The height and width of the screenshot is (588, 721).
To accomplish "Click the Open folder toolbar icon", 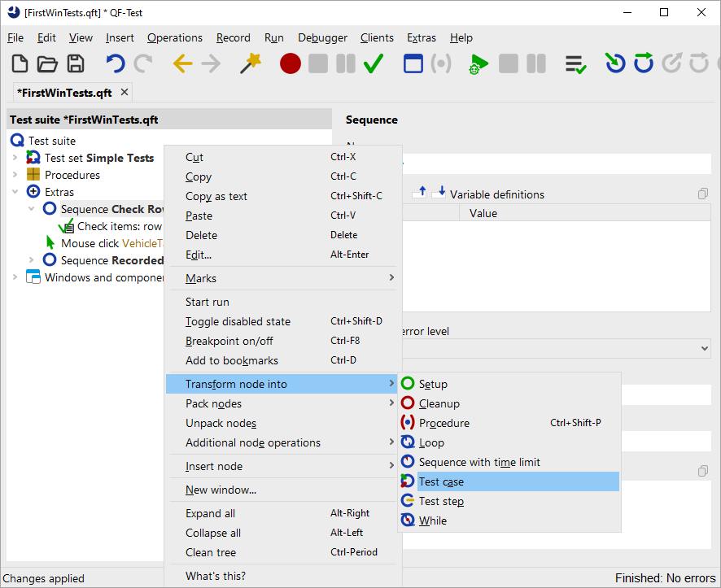I will pyautogui.click(x=47, y=63).
